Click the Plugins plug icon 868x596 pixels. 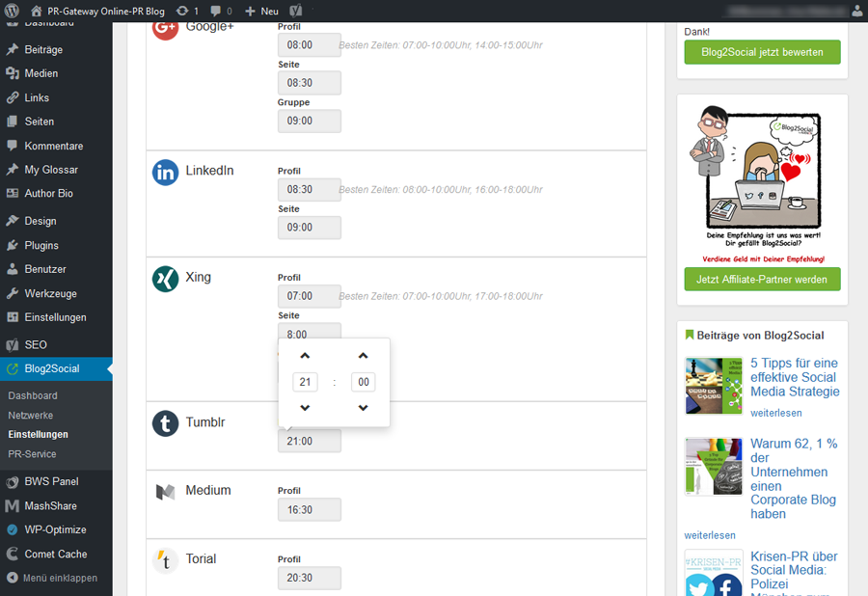coord(13,245)
